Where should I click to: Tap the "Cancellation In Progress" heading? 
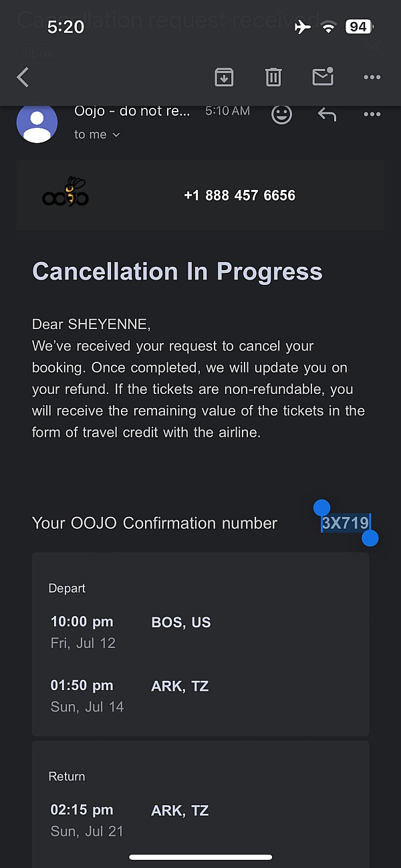pos(177,272)
